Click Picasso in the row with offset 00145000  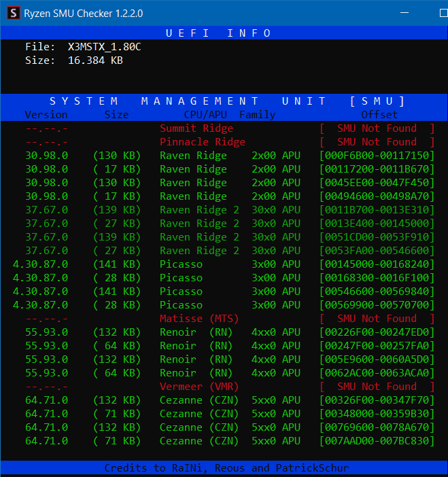pos(181,264)
